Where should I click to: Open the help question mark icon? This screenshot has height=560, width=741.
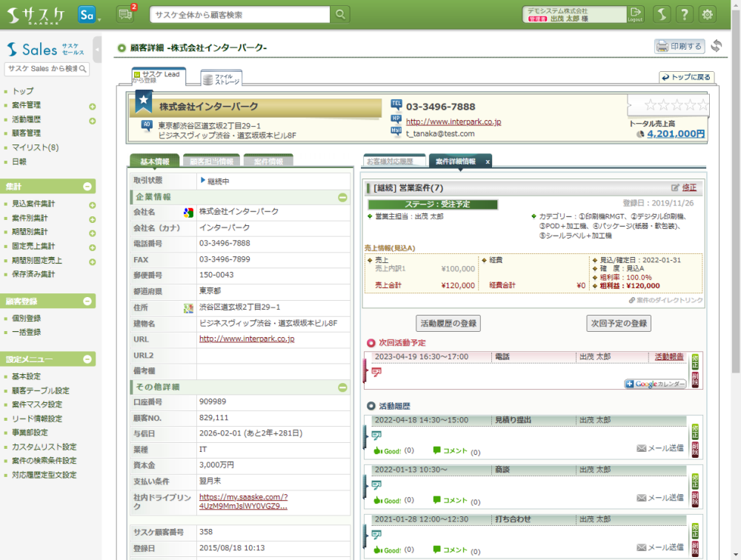tap(685, 14)
